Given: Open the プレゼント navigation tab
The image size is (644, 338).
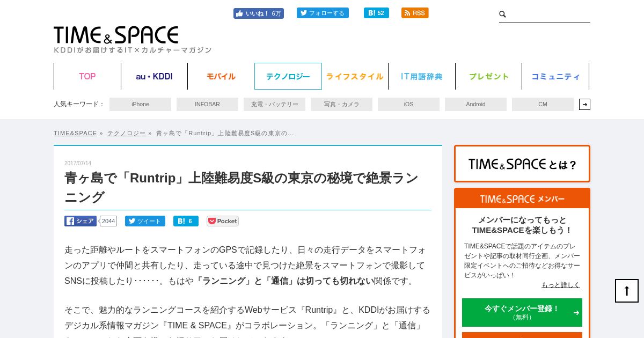Looking at the screenshot, I should coord(488,76).
